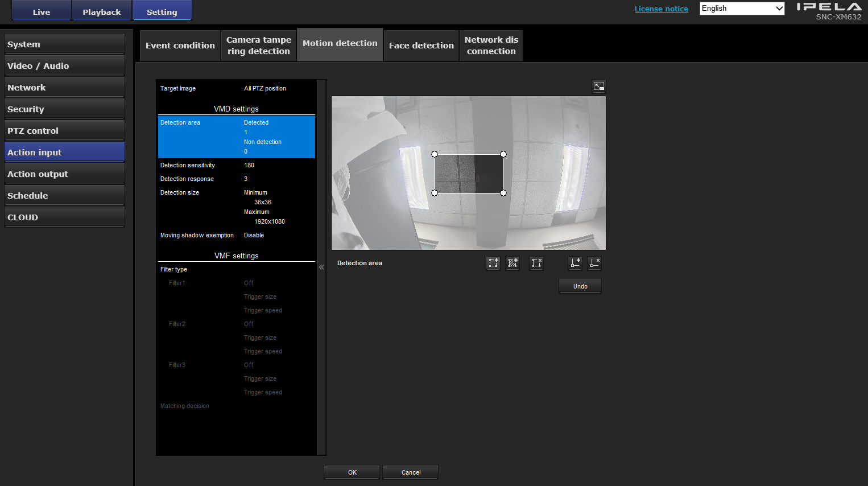868x486 pixels.
Task: Switch to the Face detection tab
Action: (x=421, y=46)
